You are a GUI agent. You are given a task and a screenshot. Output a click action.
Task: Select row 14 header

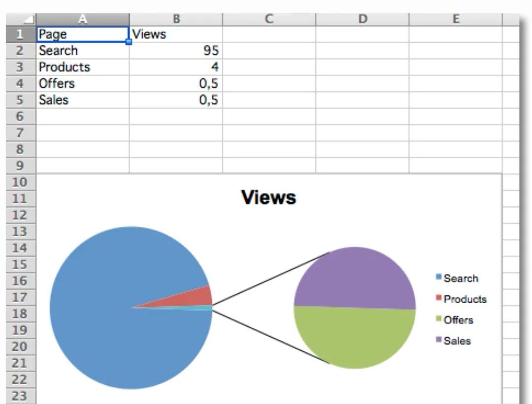click(x=21, y=248)
